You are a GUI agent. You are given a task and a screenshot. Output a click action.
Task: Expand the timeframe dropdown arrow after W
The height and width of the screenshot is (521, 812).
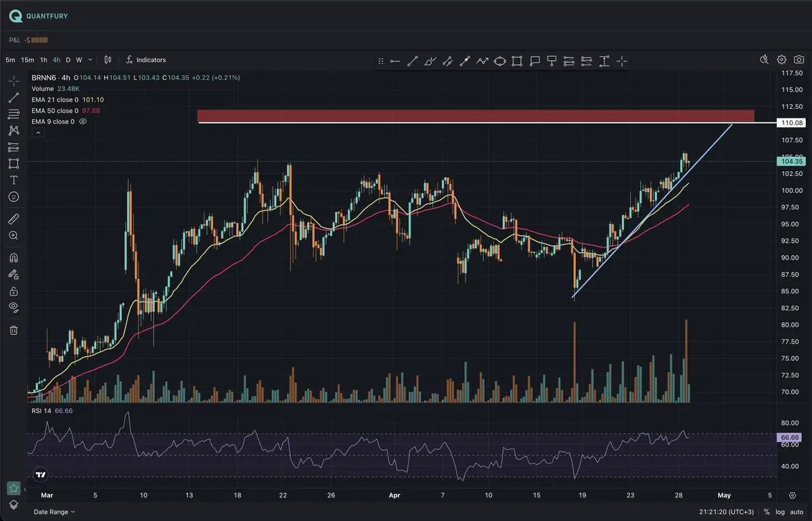point(90,60)
